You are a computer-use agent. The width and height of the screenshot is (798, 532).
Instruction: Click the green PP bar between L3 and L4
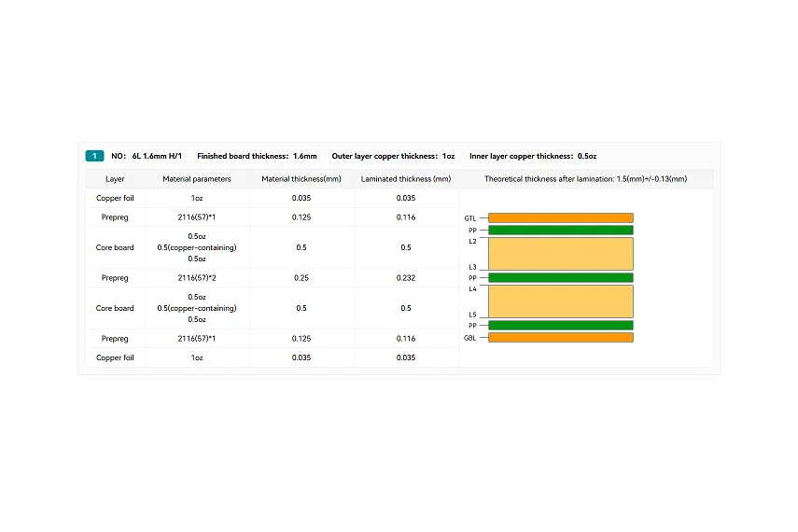pyautogui.click(x=561, y=278)
